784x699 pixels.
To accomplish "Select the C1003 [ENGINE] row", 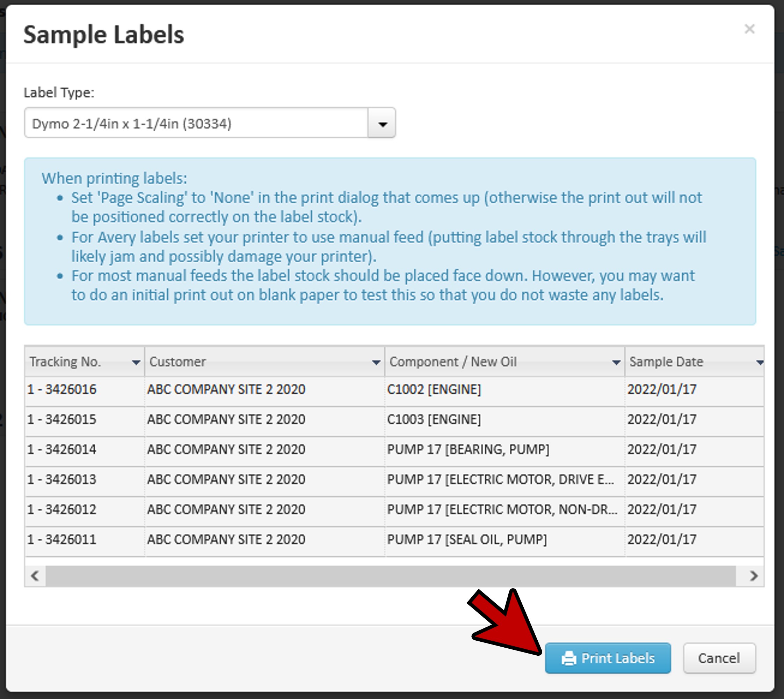I will pos(434,420).
